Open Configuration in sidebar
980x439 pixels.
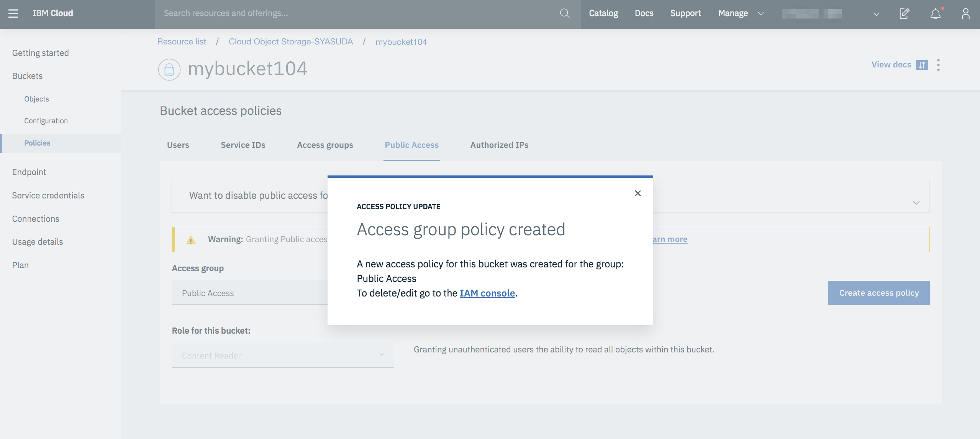[x=46, y=121]
